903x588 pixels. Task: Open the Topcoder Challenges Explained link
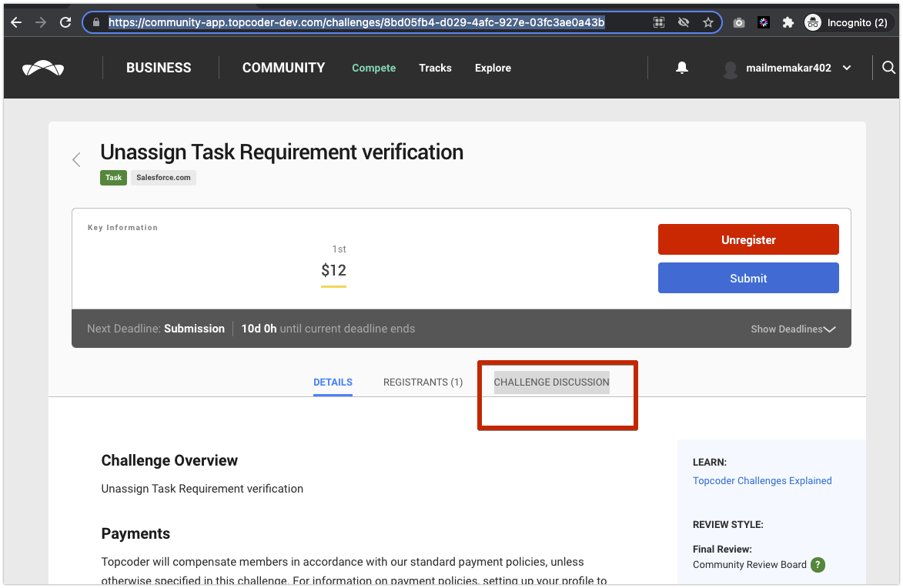click(x=762, y=480)
